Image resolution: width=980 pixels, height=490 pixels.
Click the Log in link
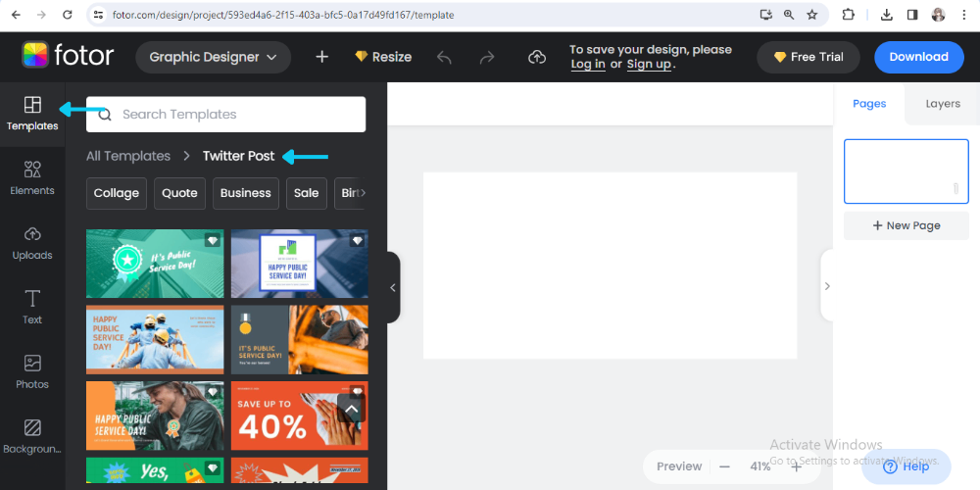pyautogui.click(x=588, y=64)
